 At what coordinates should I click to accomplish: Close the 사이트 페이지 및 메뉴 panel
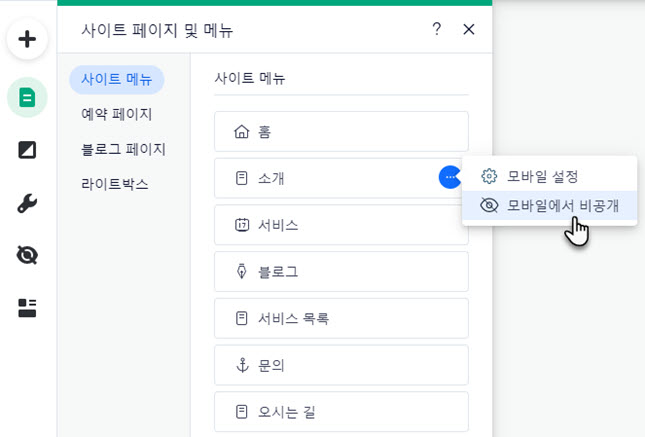pyautogui.click(x=469, y=29)
